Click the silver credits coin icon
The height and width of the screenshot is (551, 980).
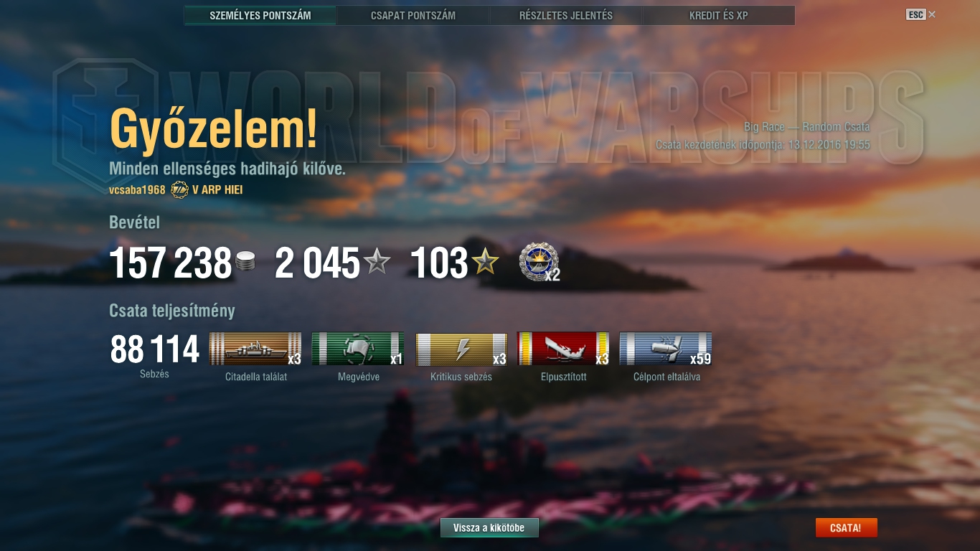245,263
